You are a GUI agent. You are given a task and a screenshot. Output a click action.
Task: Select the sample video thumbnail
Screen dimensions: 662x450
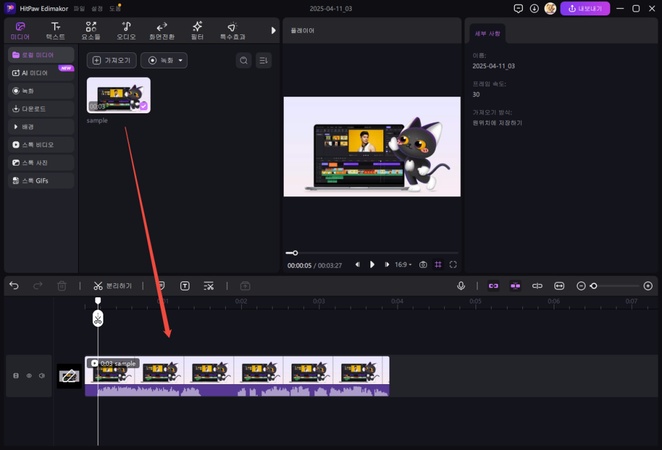click(x=118, y=94)
